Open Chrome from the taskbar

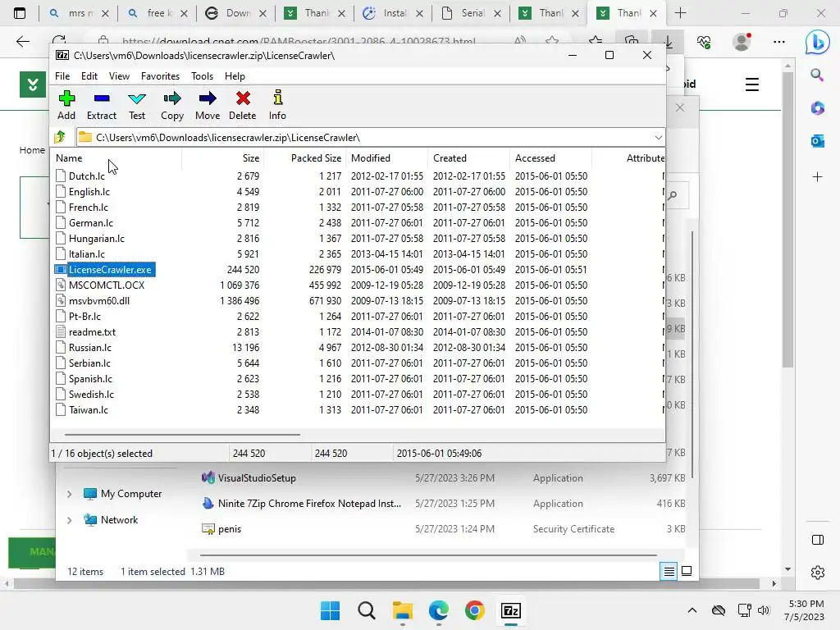tap(475, 610)
